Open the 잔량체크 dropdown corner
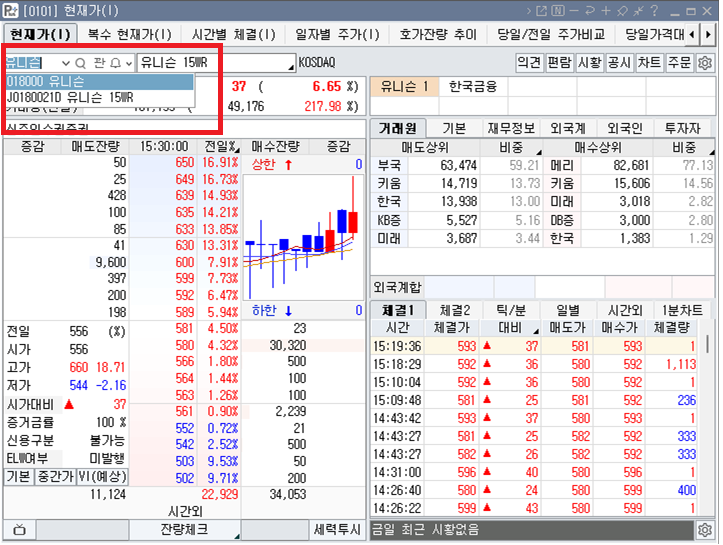The width and height of the screenshot is (723, 545). click(237, 536)
